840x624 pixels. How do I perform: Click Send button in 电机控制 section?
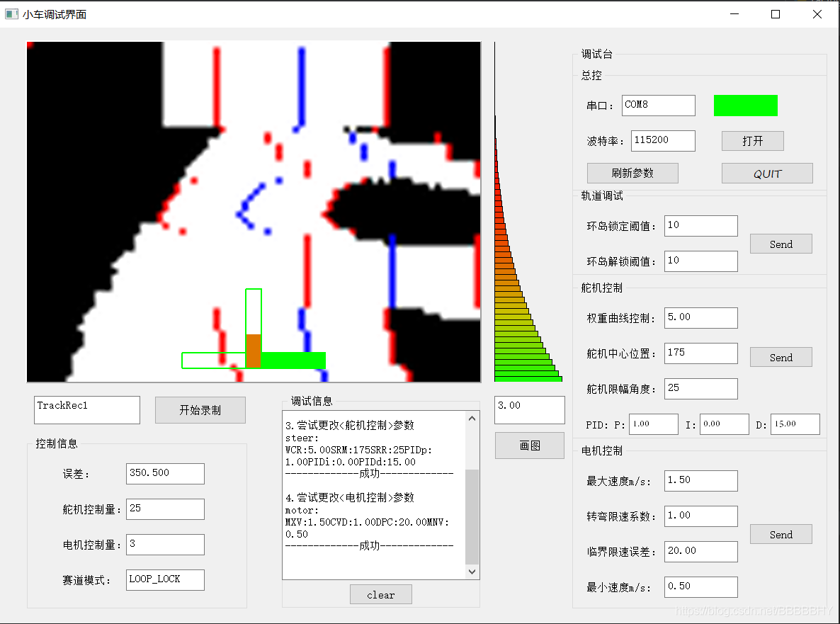781,534
